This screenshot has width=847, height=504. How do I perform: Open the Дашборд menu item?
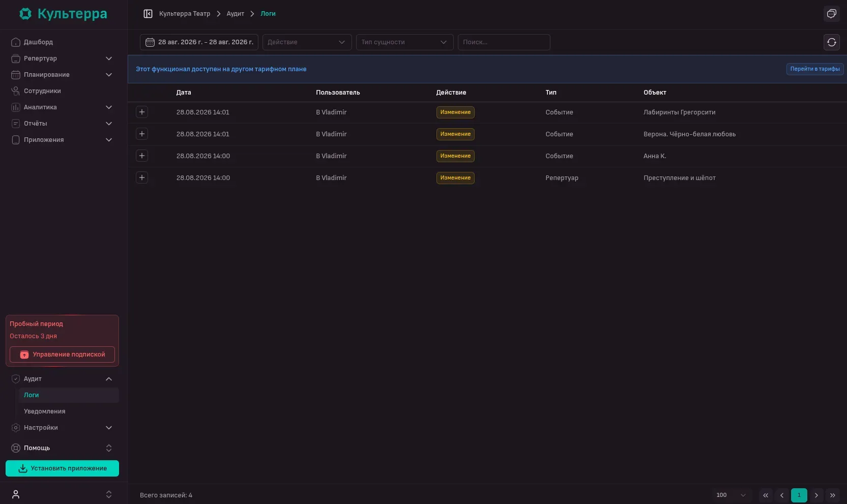[x=62, y=42]
